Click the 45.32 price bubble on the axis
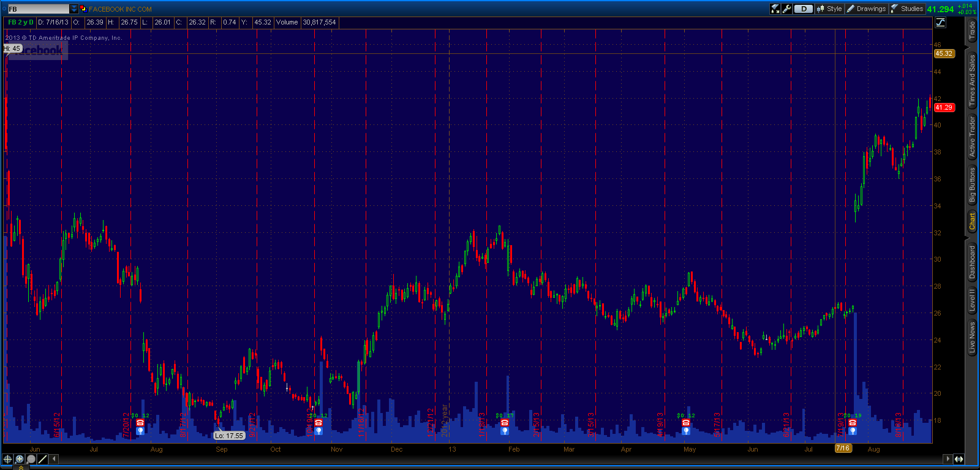This screenshot has width=980, height=470. pos(944,53)
